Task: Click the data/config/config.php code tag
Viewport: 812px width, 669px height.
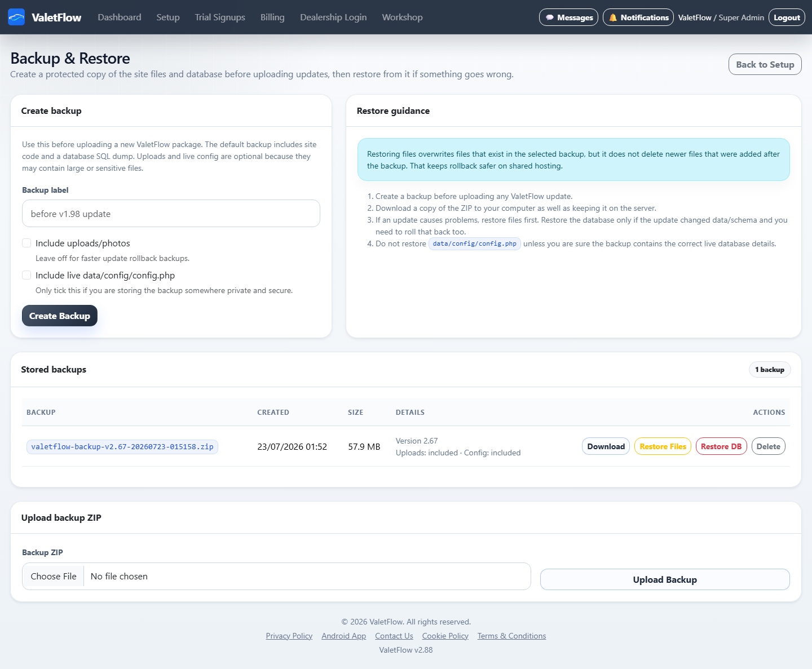Action: [x=475, y=243]
